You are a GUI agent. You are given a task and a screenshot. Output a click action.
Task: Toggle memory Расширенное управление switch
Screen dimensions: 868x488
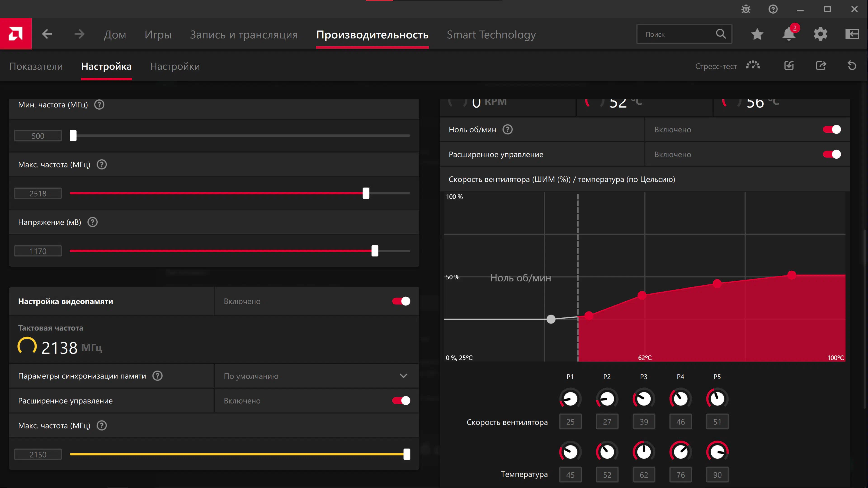401,401
